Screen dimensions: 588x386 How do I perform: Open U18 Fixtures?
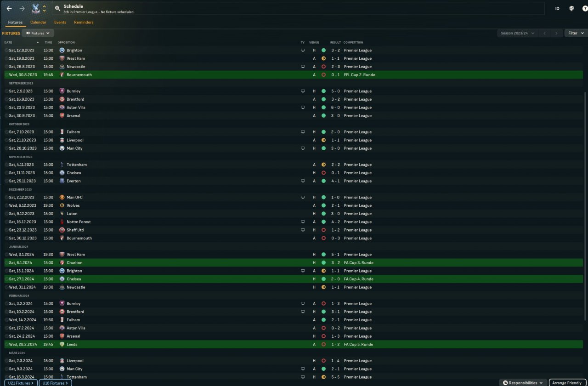[55, 383]
